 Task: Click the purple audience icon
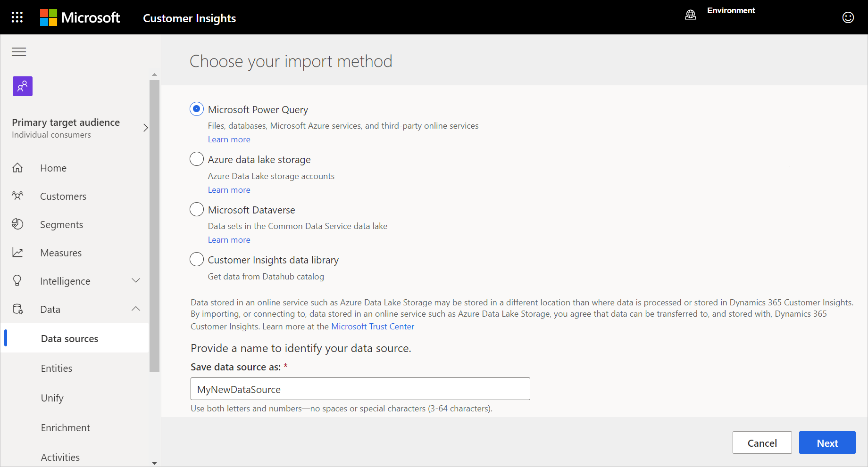(x=23, y=86)
